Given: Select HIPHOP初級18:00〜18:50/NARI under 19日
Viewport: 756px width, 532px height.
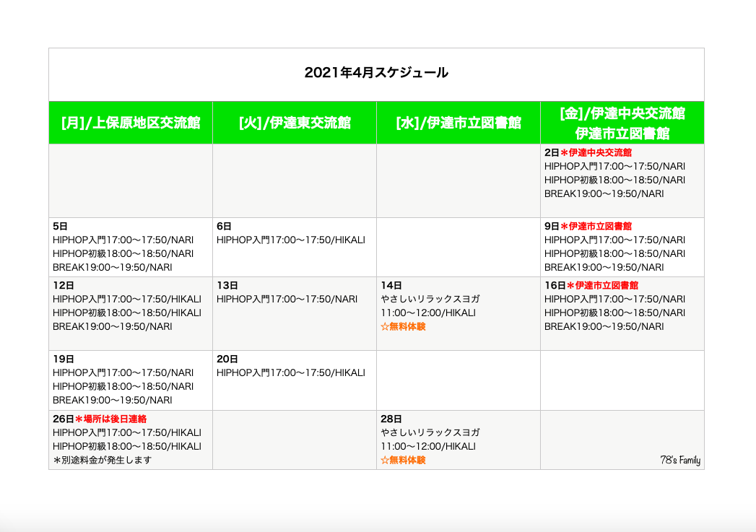Looking at the screenshot, I should pos(123,386).
